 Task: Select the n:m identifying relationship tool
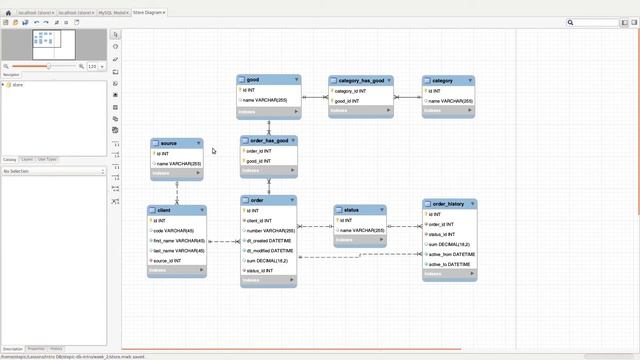coord(116,189)
